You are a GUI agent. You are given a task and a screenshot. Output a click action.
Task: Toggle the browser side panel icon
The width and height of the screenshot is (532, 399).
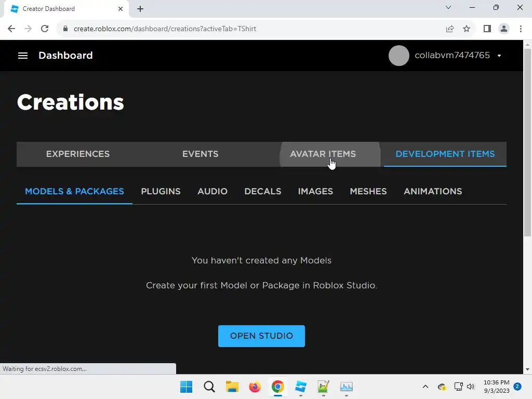[x=487, y=29]
